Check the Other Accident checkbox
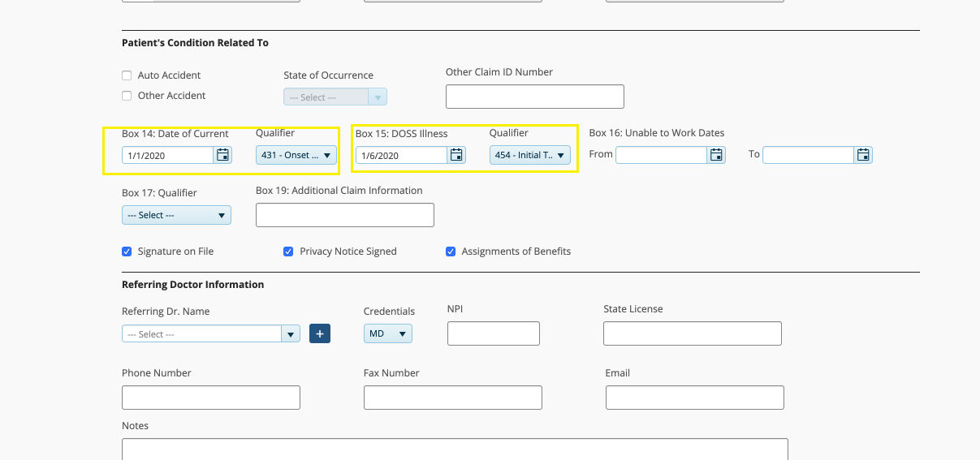This screenshot has height=460, width=980. tap(127, 96)
